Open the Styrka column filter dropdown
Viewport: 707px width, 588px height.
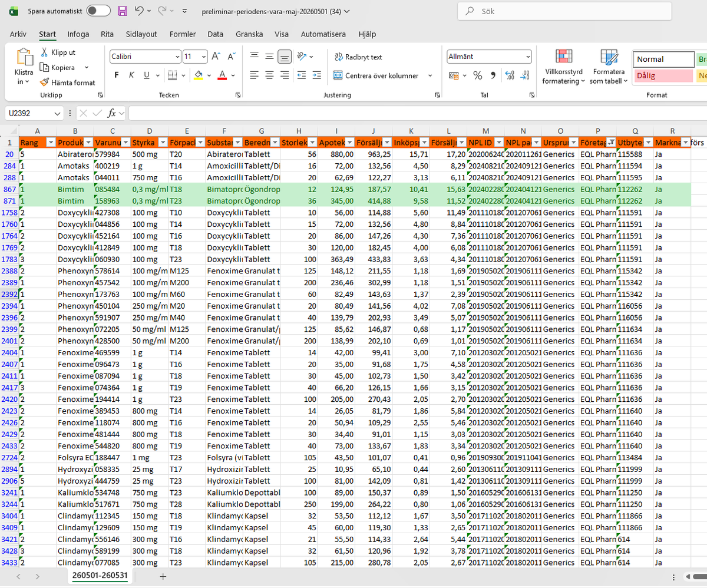pos(163,142)
